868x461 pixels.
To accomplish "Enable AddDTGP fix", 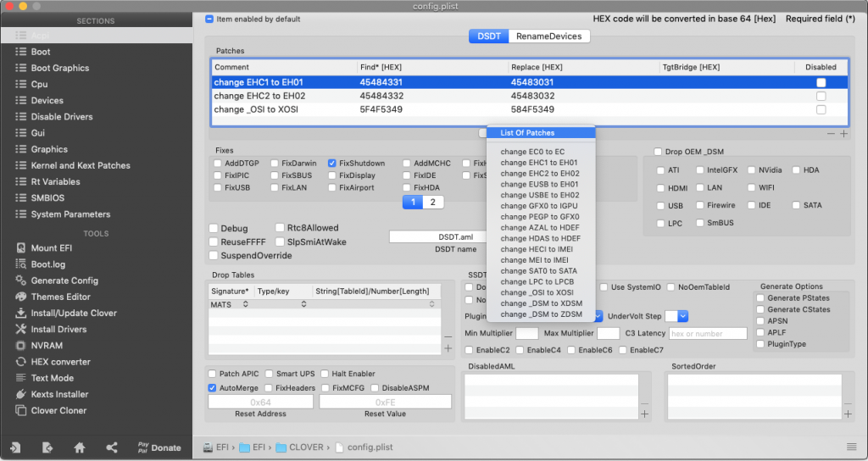I will pyautogui.click(x=218, y=164).
